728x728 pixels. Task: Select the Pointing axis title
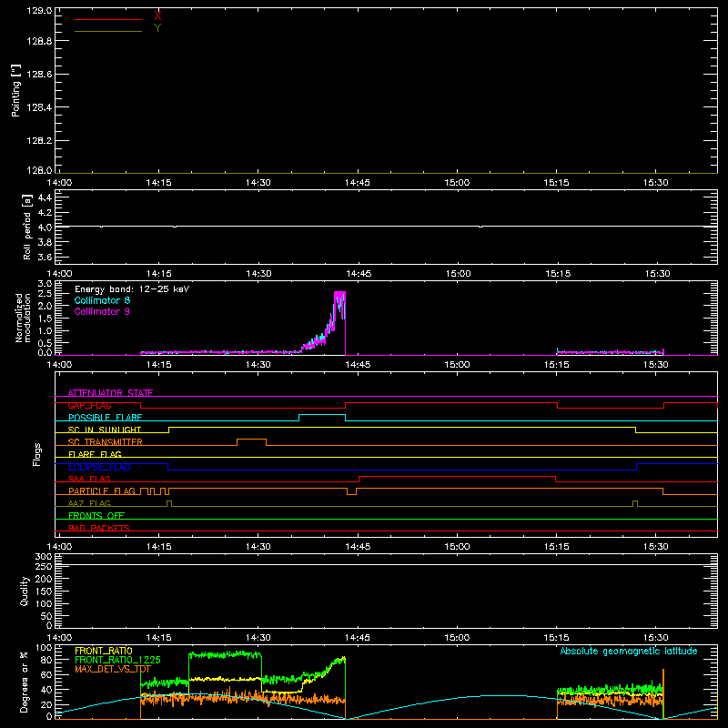(x=15, y=90)
